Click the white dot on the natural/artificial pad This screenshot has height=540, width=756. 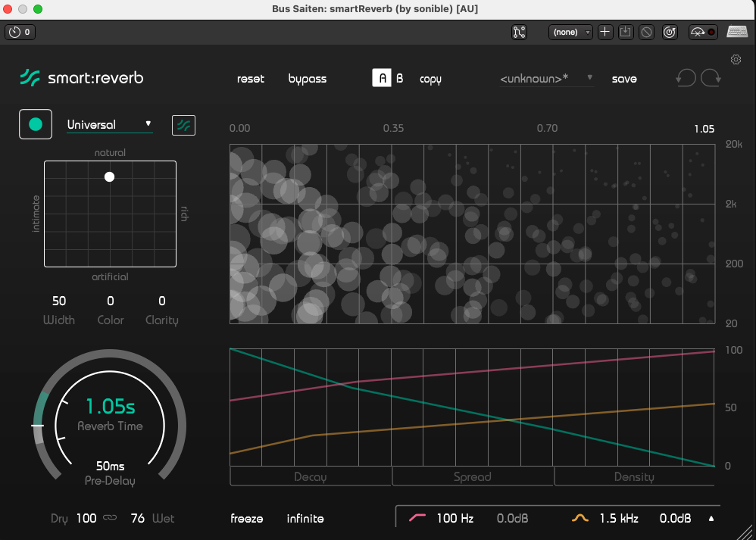point(109,177)
